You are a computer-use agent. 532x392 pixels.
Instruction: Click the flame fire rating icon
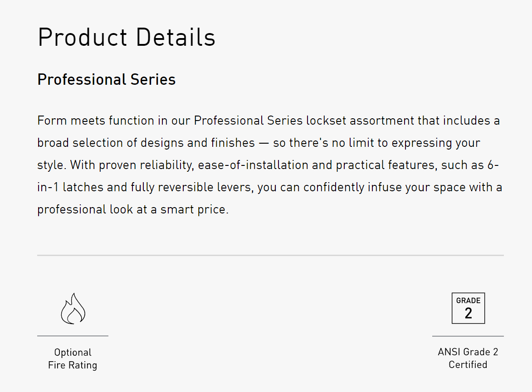coord(73,309)
